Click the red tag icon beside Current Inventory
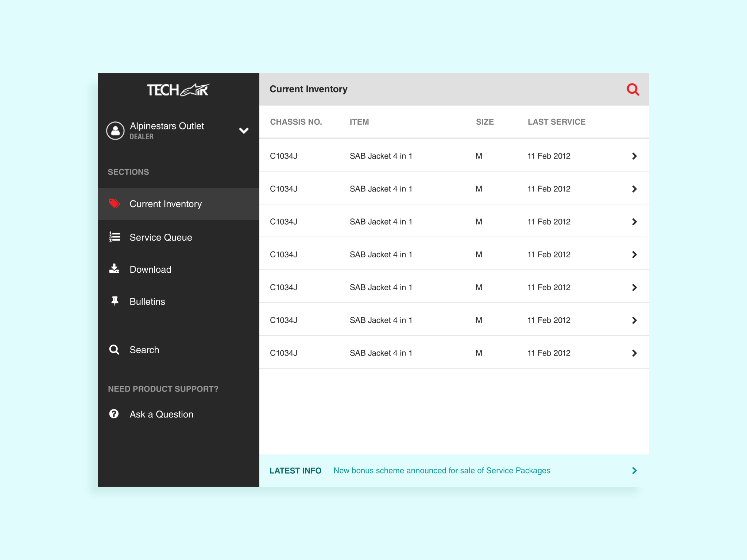 tap(115, 203)
